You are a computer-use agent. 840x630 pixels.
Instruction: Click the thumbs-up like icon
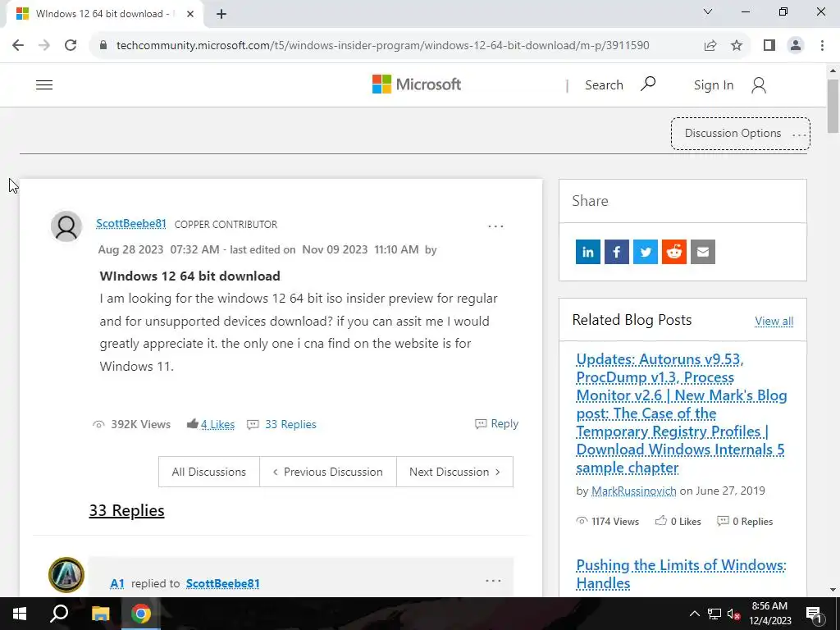(192, 424)
